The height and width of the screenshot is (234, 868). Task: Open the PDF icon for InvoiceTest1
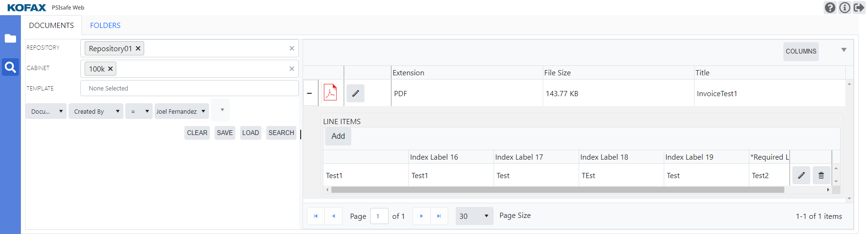click(x=330, y=93)
